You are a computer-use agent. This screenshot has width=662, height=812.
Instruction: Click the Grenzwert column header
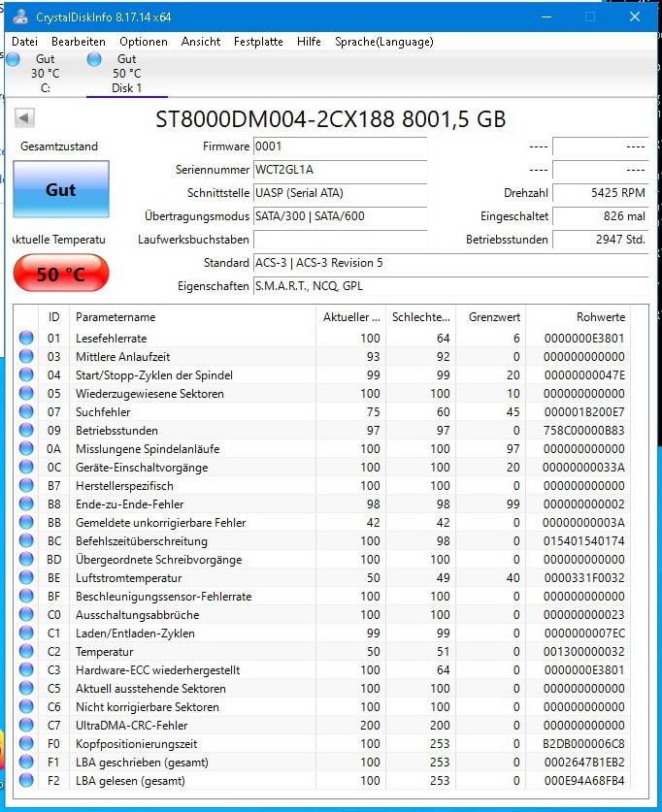point(490,317)
